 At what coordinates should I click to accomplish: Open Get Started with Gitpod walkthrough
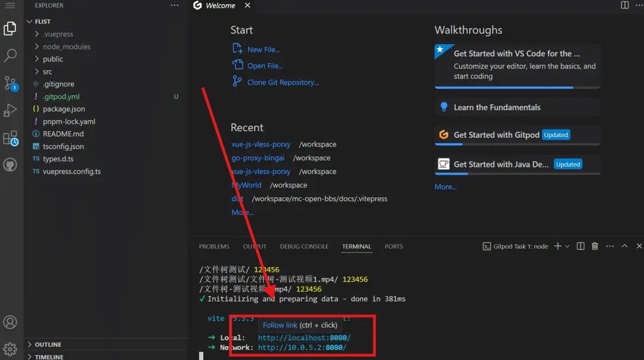pyautogui.click(x=496, y=135)
